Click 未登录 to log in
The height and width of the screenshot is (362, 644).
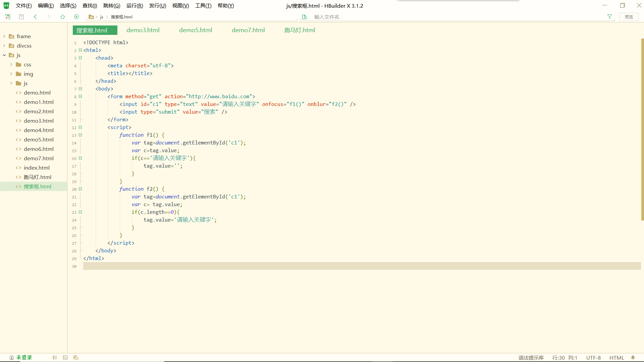tap(24, 358)
